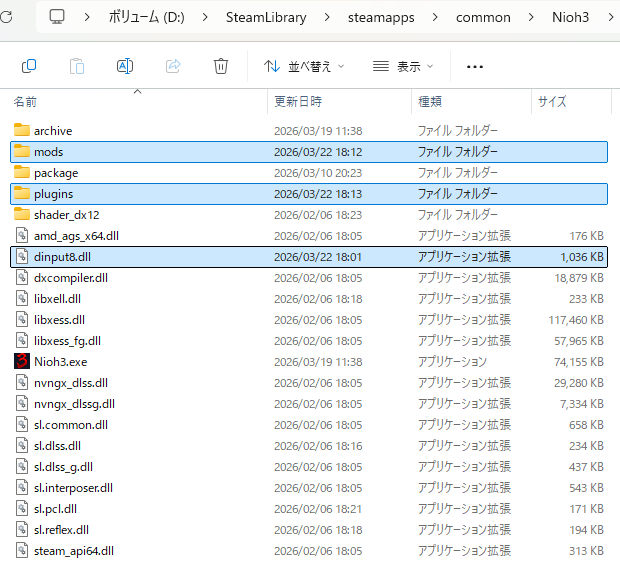Select the archive folder
620x563 pixels.
[x=52, y=131]
